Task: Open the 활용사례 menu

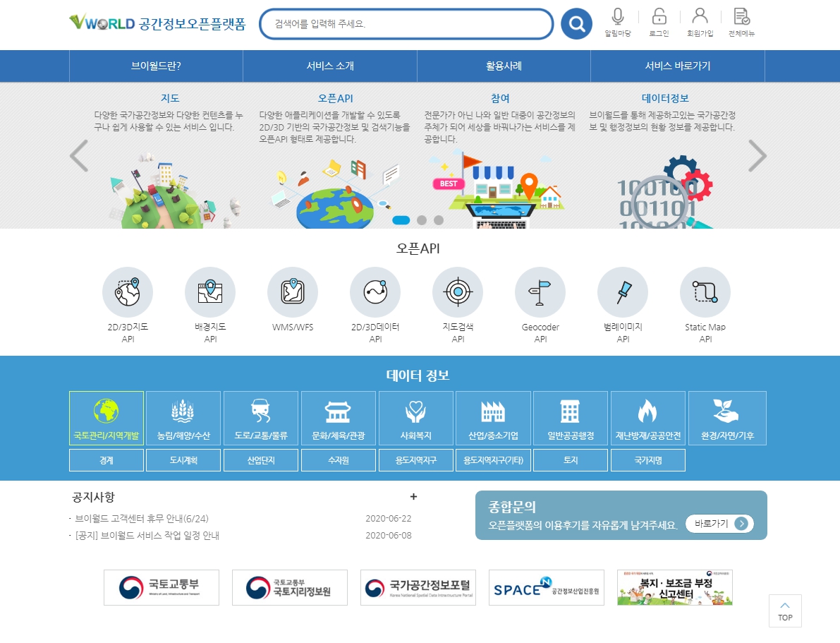Action: point(504,66)
